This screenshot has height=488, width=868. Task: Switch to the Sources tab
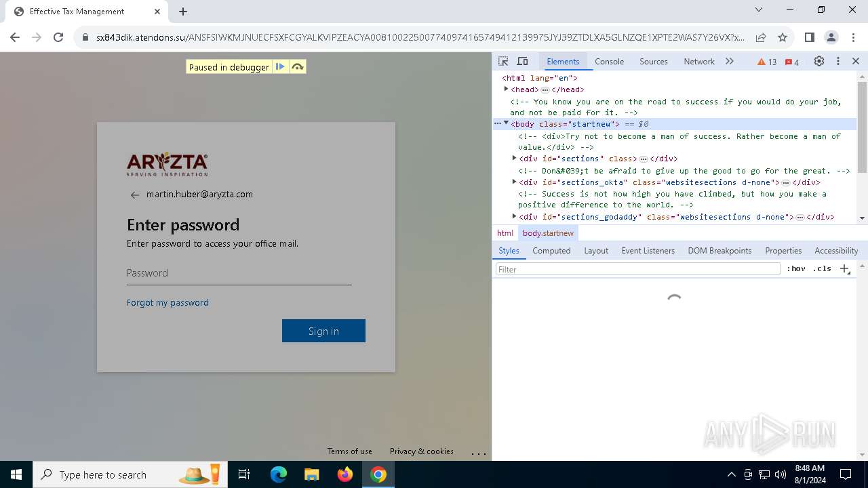[654, 61]
